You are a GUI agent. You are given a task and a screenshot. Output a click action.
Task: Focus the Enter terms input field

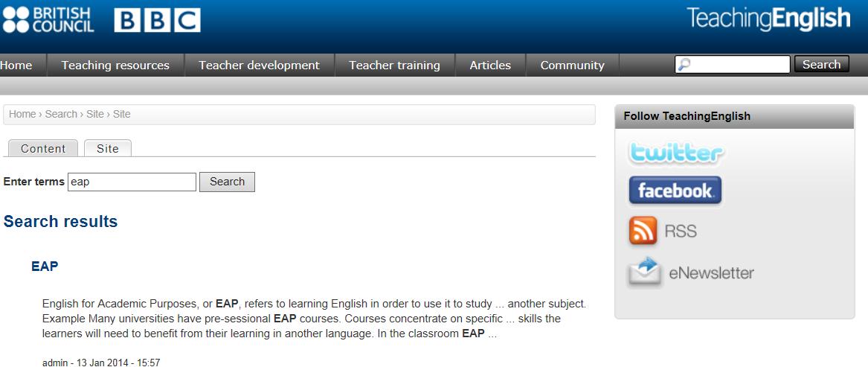pyautogui.click(x=132, y=182)
